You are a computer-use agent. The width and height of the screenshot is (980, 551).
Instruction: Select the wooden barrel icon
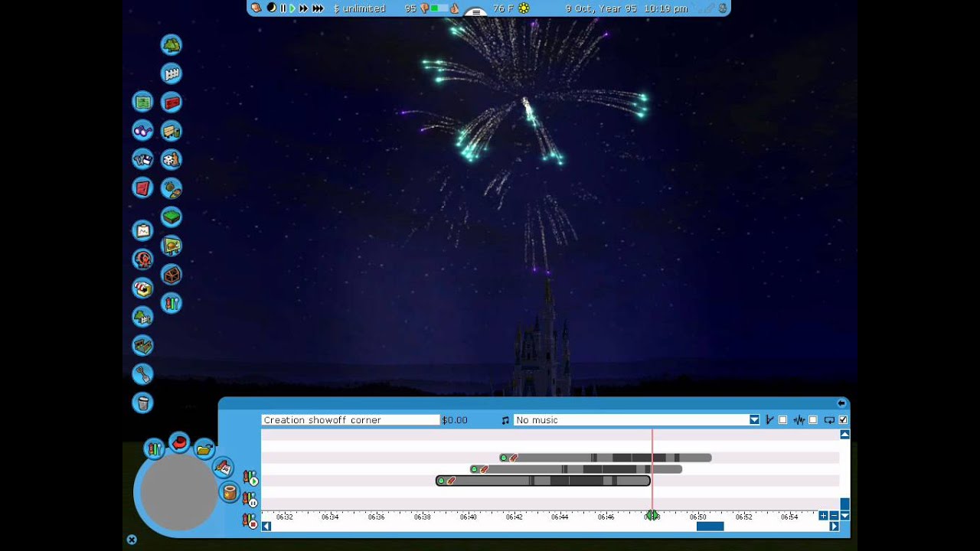point(230,492)
